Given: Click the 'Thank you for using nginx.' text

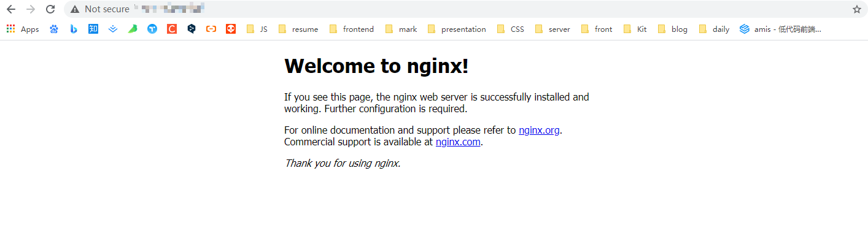Looking at the screenshot, I should 343,163.
